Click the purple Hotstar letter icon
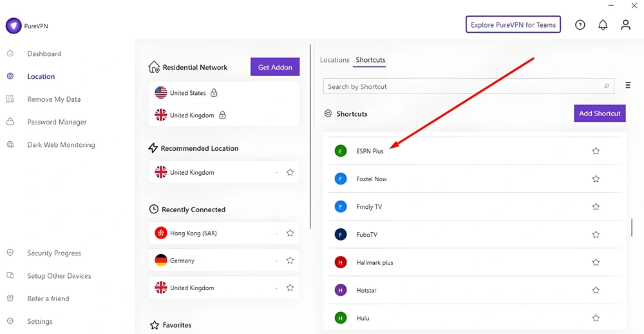Image resolution: width=644 pixels, height=334 pixels. pyautogui.click(x=341, y=290)
